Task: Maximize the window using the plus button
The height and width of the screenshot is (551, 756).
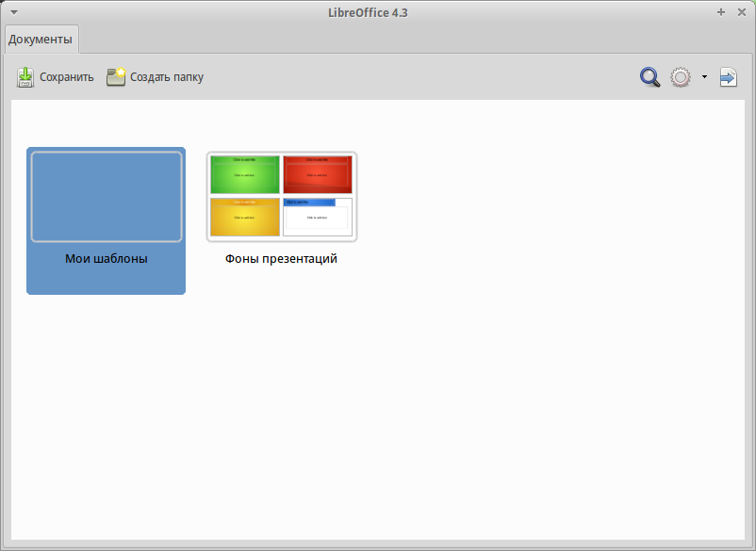Action: (721, 12)
